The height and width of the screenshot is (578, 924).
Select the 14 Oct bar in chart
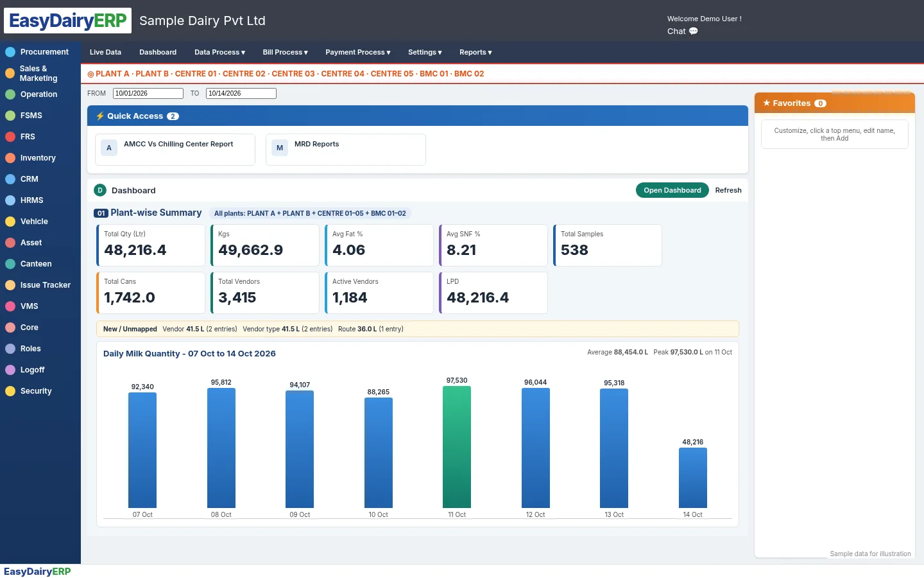[x=693, y=478]
